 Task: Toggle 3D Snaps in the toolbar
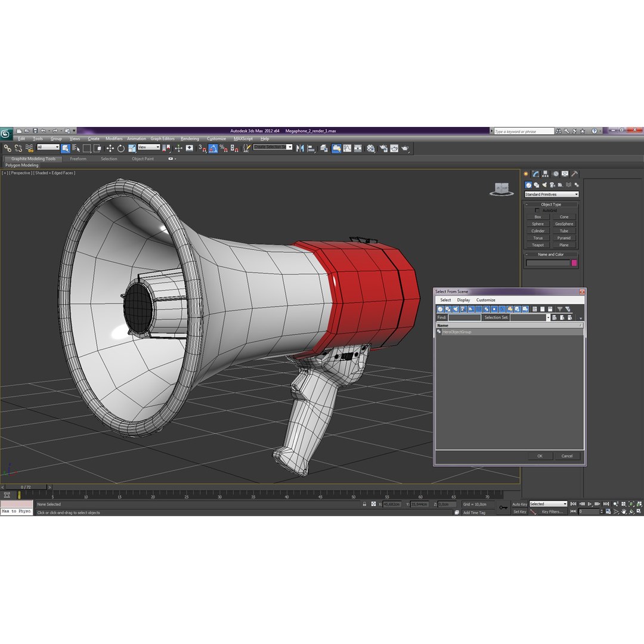[x=202, y=148]
